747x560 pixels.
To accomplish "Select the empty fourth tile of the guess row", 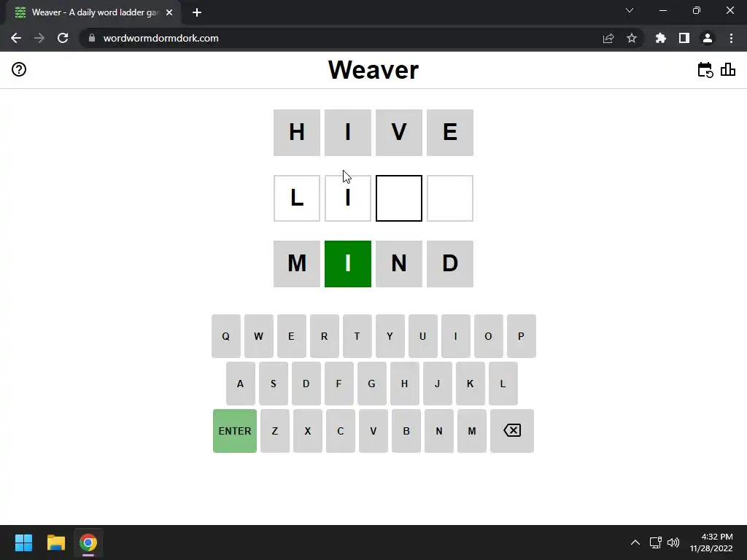I will pos(450,198).
